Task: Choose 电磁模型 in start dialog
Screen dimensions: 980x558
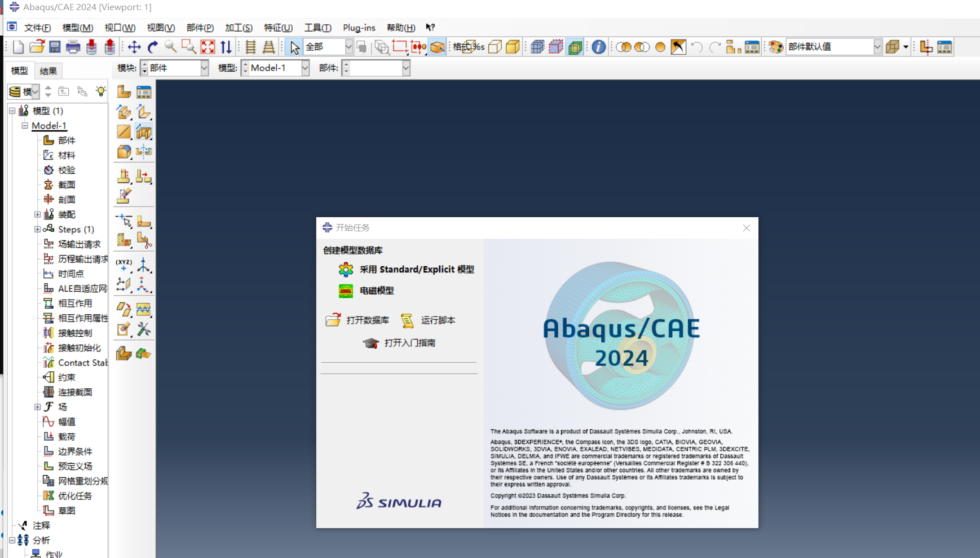Action: click(366, 291)
